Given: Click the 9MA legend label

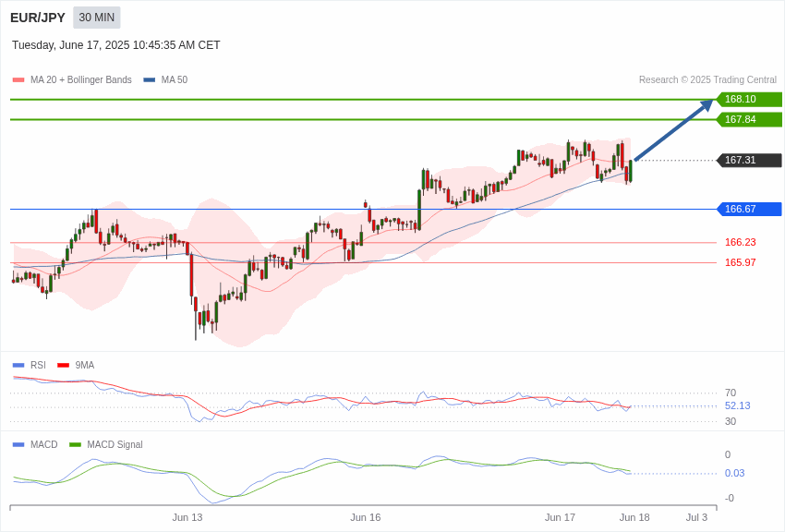Looking at the screenshot, I should [85, 366].
